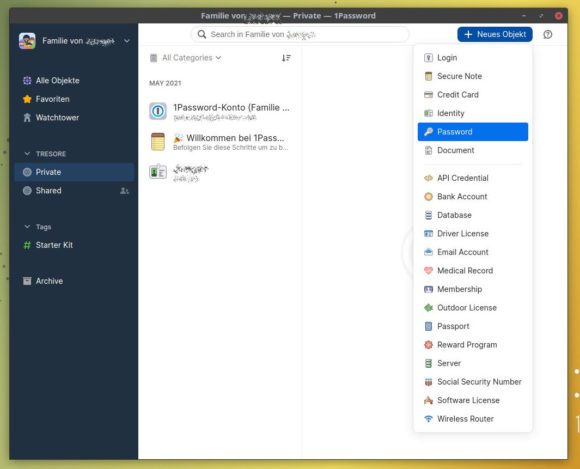This screenshot has width=580, height=469.
Task: Select Identity menu entry
Action: click(473, 113)
